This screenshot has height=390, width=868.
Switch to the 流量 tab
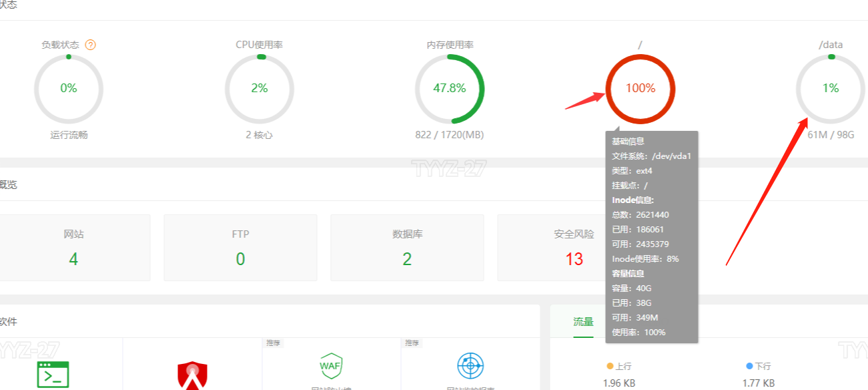point(583,321)
